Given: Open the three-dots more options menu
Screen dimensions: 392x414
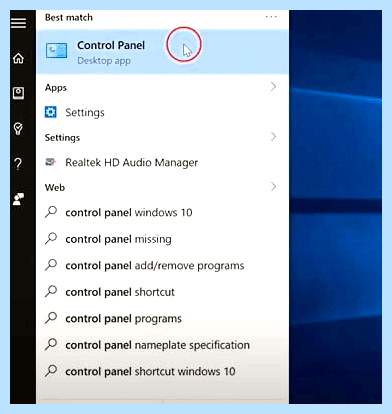Looking at the screenshot, I should point(271,16).
